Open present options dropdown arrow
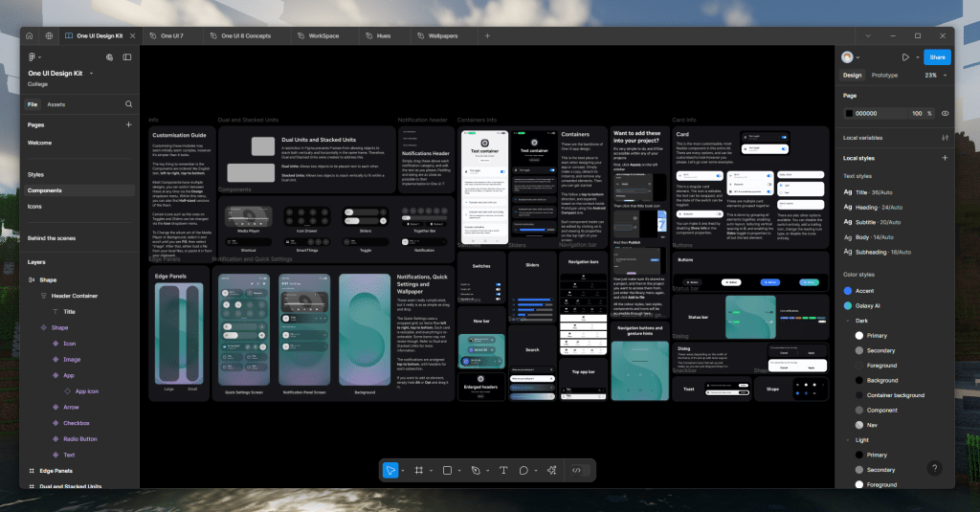Viewport: 980px width, 512px height. coord(918,56)
